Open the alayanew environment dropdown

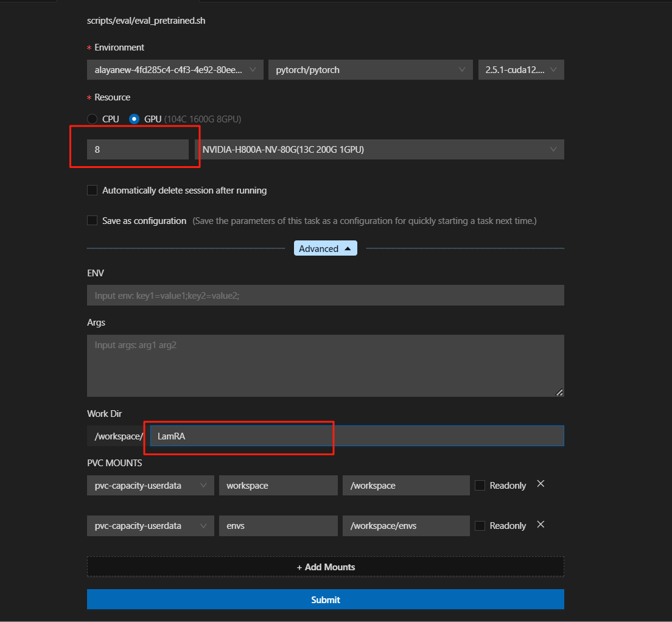tap(175, 70)
